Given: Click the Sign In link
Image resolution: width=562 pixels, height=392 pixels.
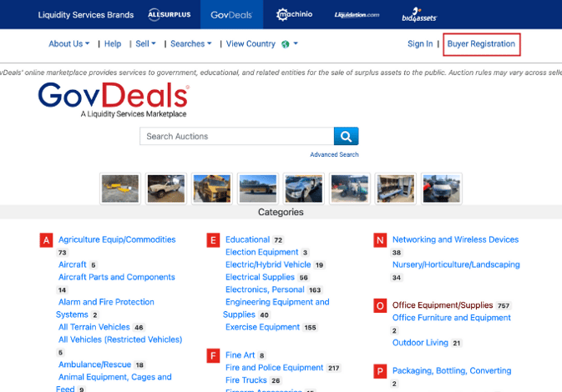Looking at the screenshot, I should click(x=420, y=43).
